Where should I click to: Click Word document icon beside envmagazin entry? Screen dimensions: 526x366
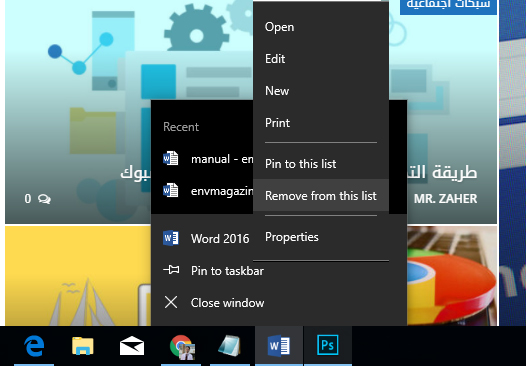click(170, 190)
